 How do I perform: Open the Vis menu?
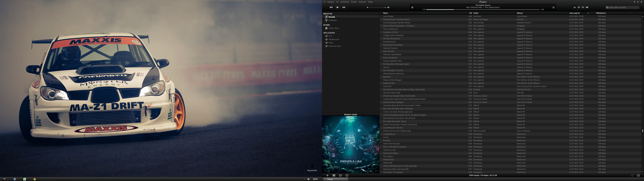point(337,2)
